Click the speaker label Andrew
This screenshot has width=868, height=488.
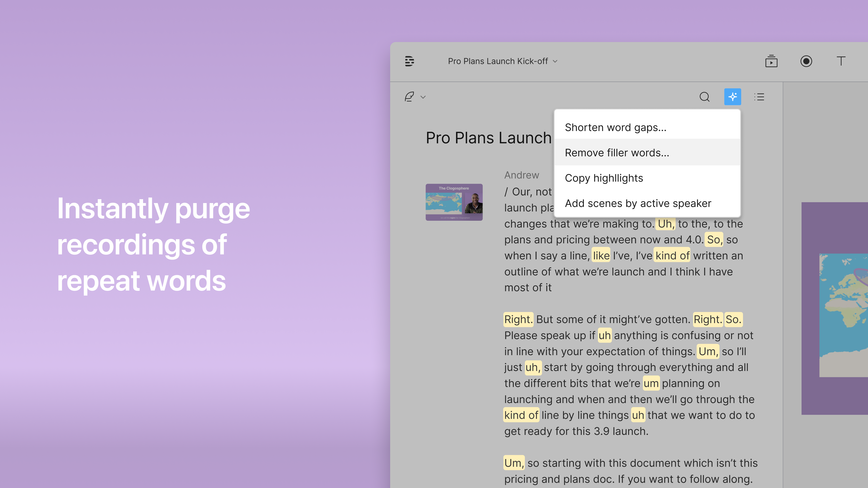click(x=521, y=175)
